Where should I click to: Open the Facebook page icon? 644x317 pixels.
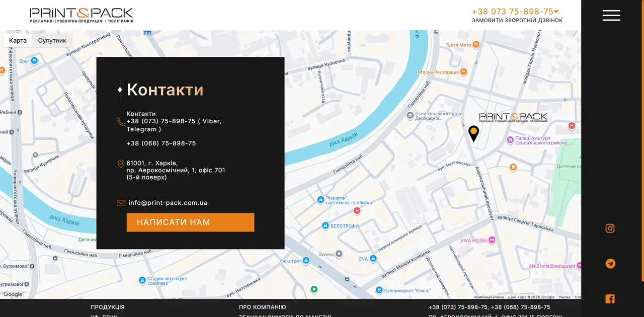(x=610, y=299)
